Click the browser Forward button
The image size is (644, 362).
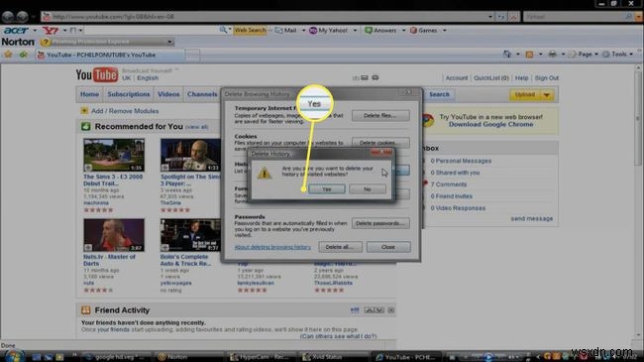pyautogui.click(x=22, y=17)
